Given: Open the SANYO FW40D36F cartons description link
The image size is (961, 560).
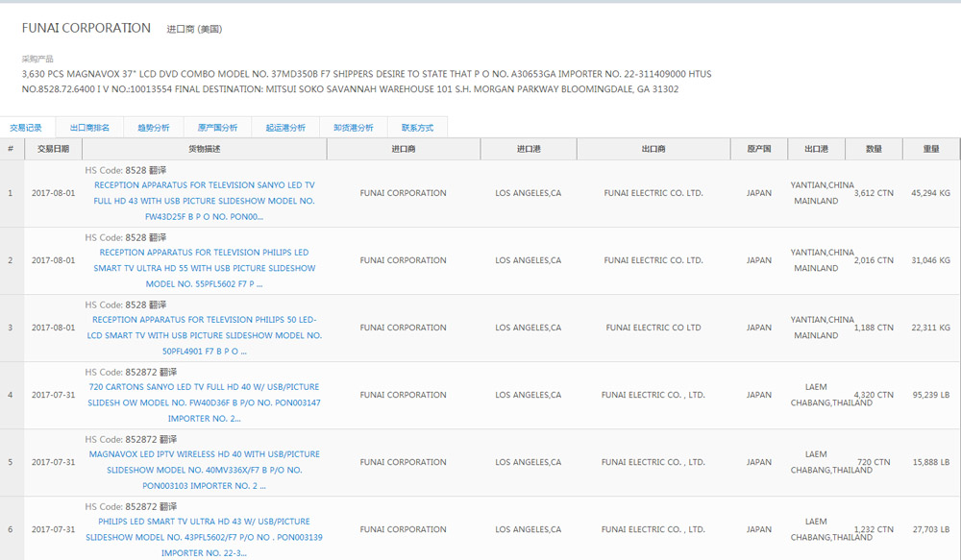Looking at the screenshot, I should pos(204,403).
